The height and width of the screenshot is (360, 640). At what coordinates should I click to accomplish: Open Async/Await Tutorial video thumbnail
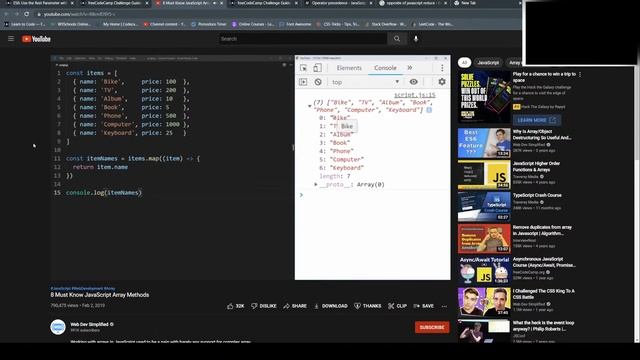coord(484,270)
